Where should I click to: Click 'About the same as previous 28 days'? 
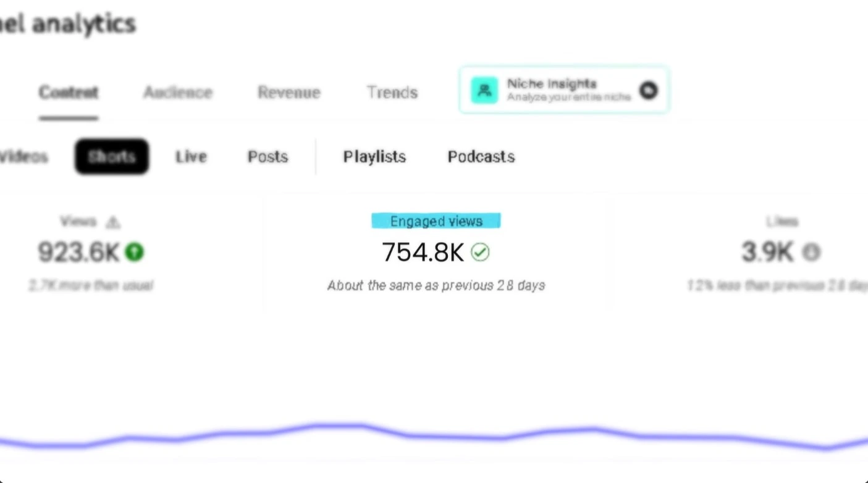[x=436, y=285]
